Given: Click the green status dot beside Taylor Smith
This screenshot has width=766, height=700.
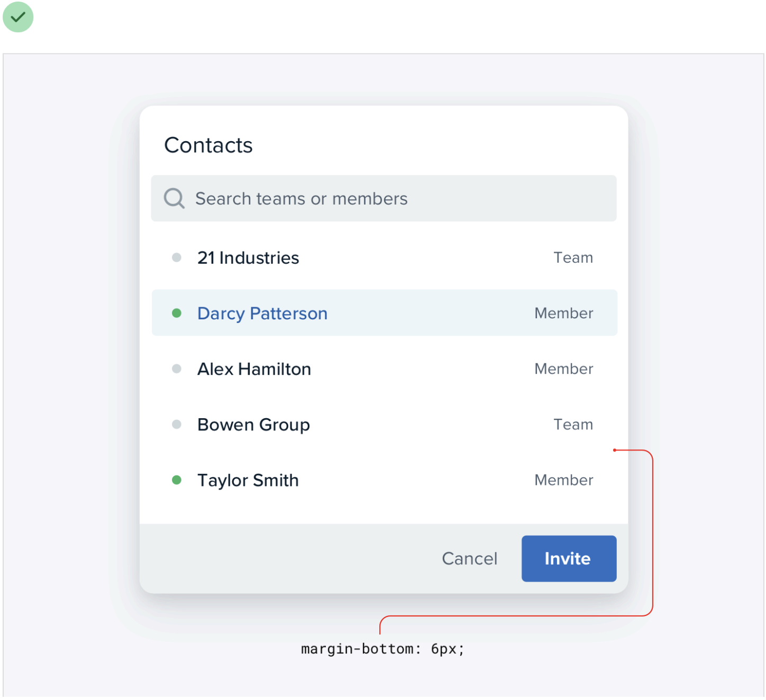Looking at the screenshot, I should 177,480.
